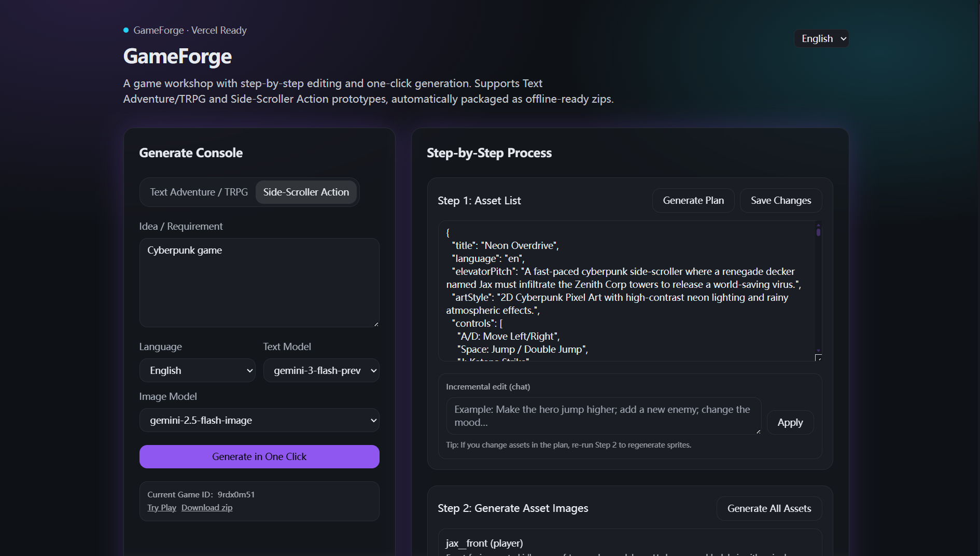The image size is (980, 556).
Task: Click the Tip text about re-running Step 2
Action: coord(568,444)
